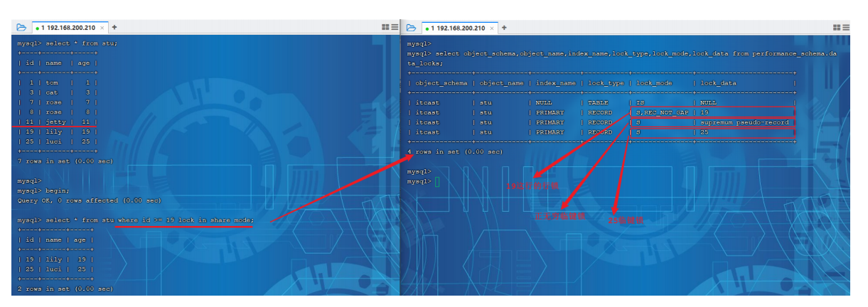The width and height of the screenshot is (868, 307).
Task: Click the 'lock in share mode' select statement
Action: (x=135, y=220)
